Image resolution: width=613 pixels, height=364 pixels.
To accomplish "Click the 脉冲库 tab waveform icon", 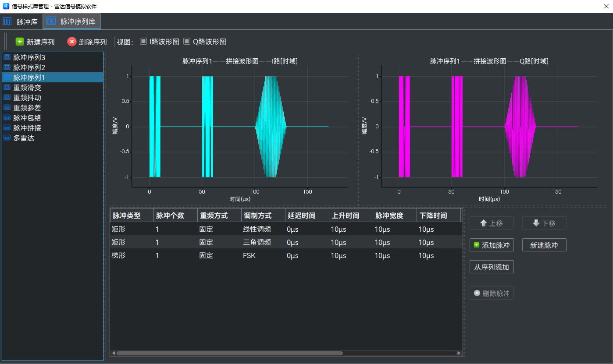I will (7, 21).
